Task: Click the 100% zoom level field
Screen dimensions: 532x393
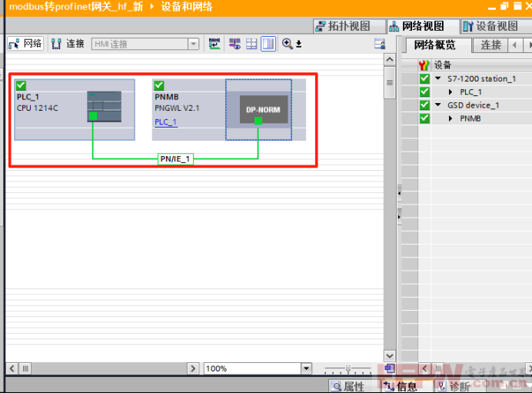Action: (x=253, y=368)
